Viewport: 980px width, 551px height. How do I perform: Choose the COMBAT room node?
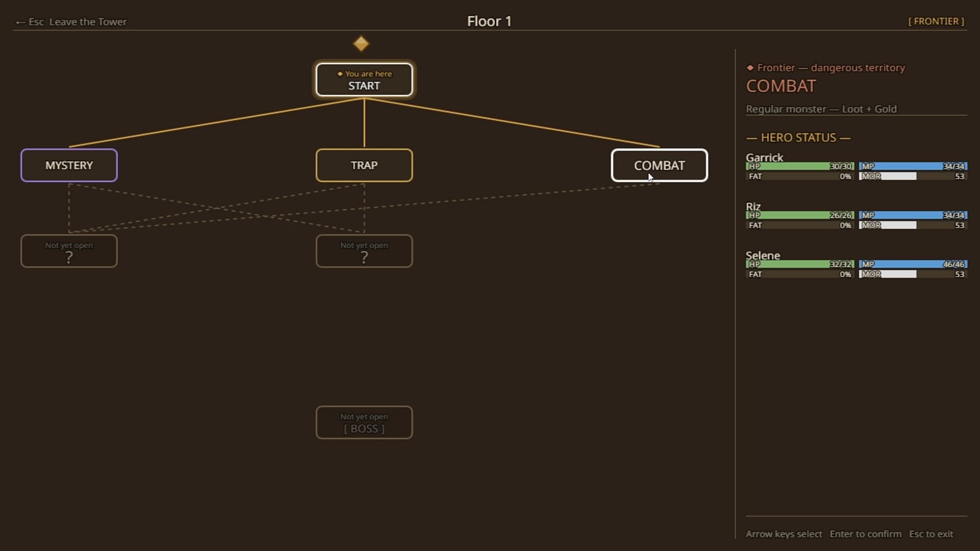659,165
